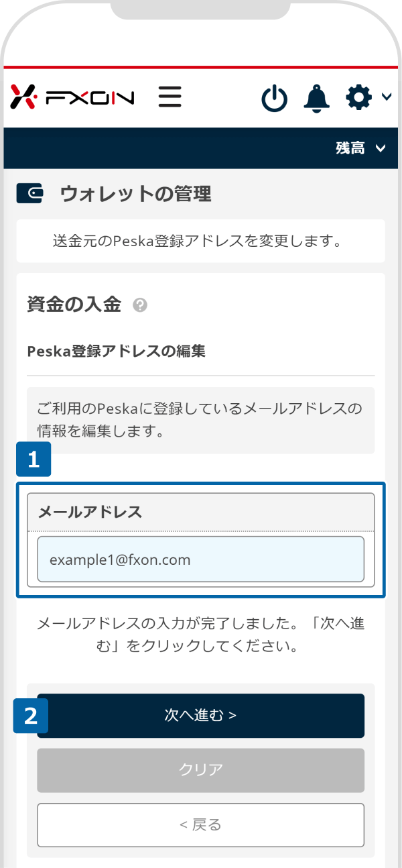Click the ウォレットの管理 page title
402x868 pixels.
click(135, 194)
